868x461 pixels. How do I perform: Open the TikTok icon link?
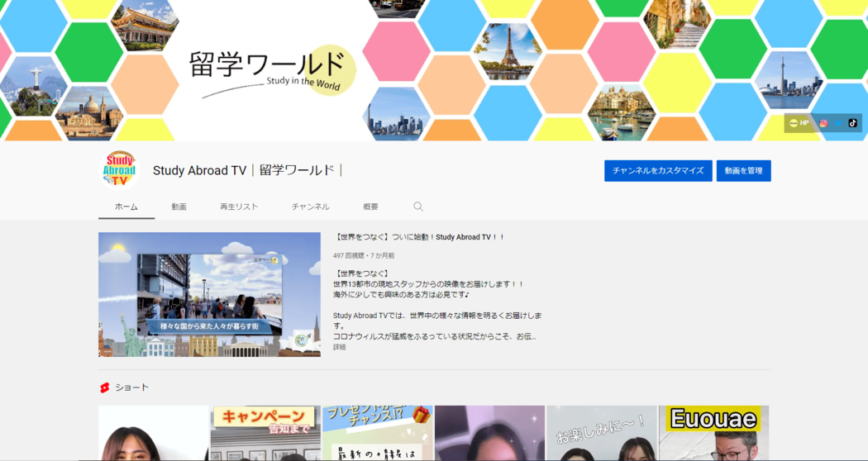pos(853,123)
